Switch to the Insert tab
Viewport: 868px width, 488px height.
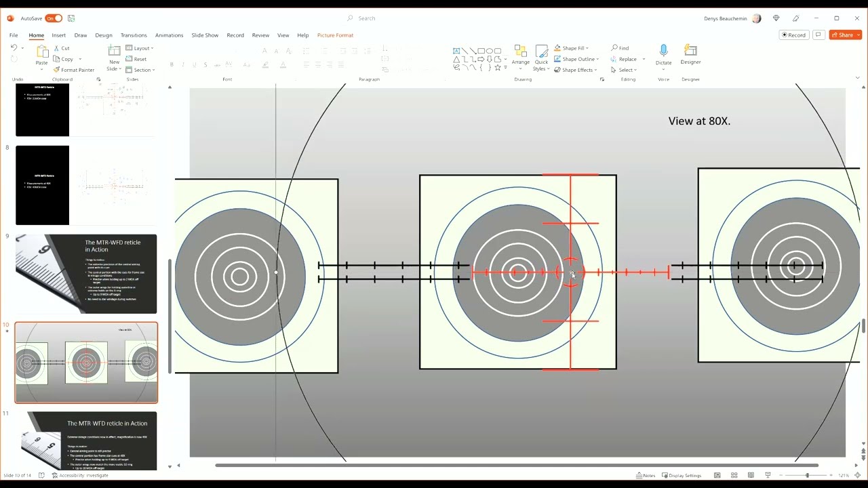pos(59,35)
